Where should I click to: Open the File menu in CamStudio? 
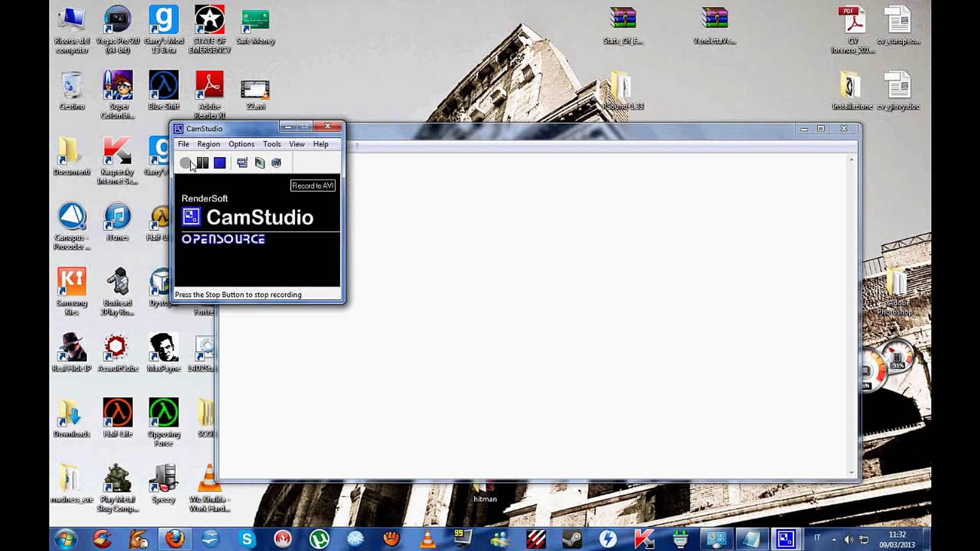(x=183, y=144)
